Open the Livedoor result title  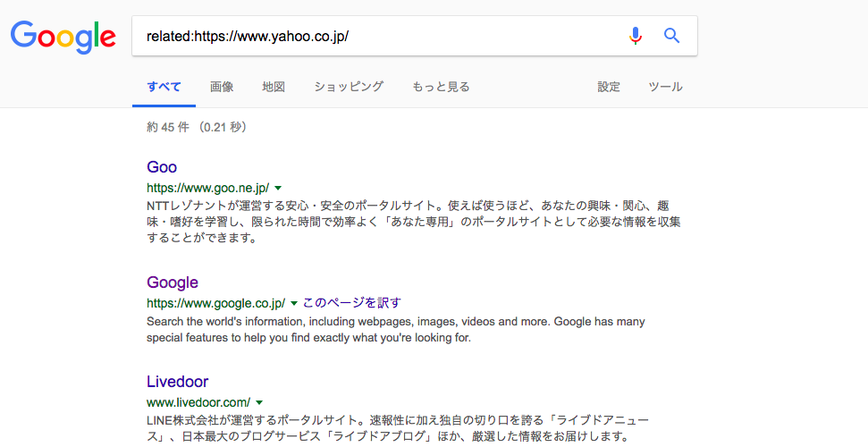(177, 382)
